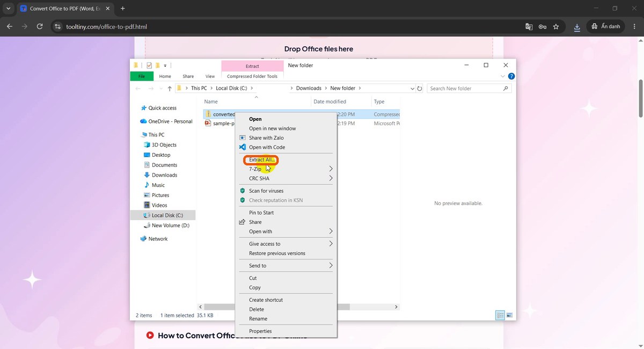The width and height of the screenshot is (644, 349).
Task: Click the blue Help question mark icon
Action: 511,76
